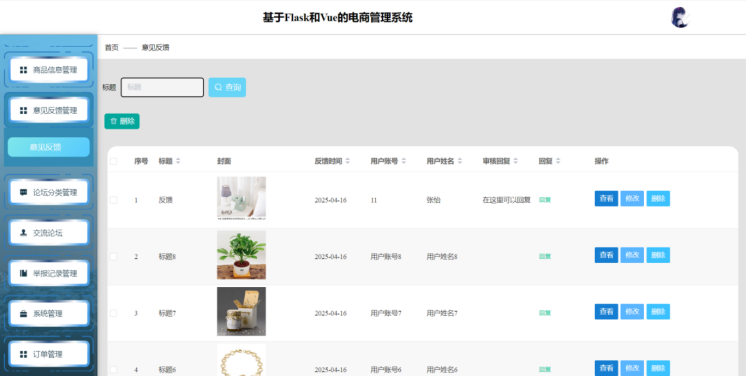Click the 标题8 title cell
The height and width of the screenshot is (376, 746).
pos(167,257)
